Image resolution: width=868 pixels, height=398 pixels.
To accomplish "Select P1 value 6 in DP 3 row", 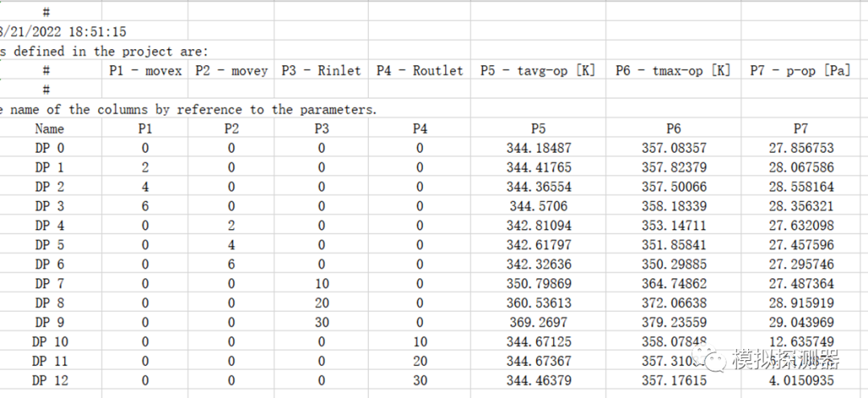I will [x=145, y=206].
